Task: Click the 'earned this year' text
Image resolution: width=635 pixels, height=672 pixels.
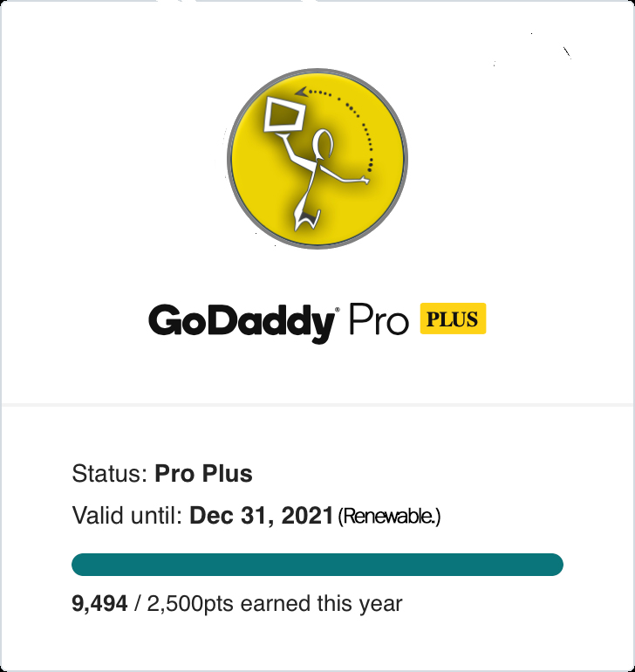Action: [321, 604]
